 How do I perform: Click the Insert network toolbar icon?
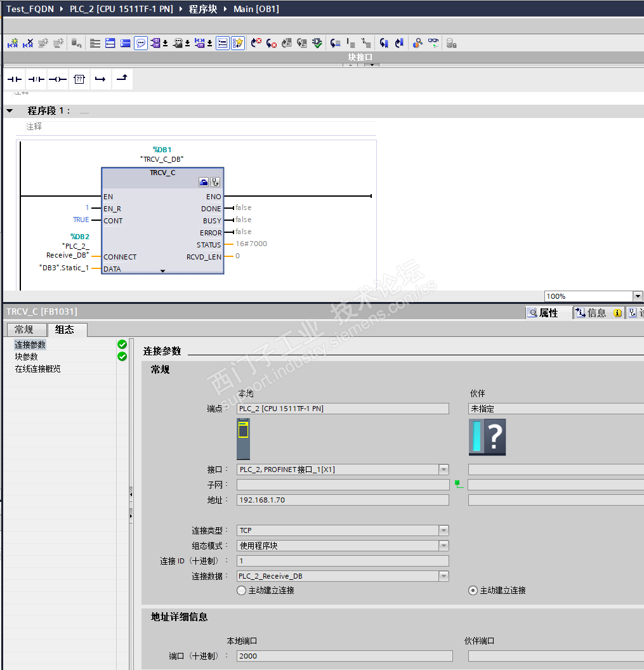pos(13,43)
